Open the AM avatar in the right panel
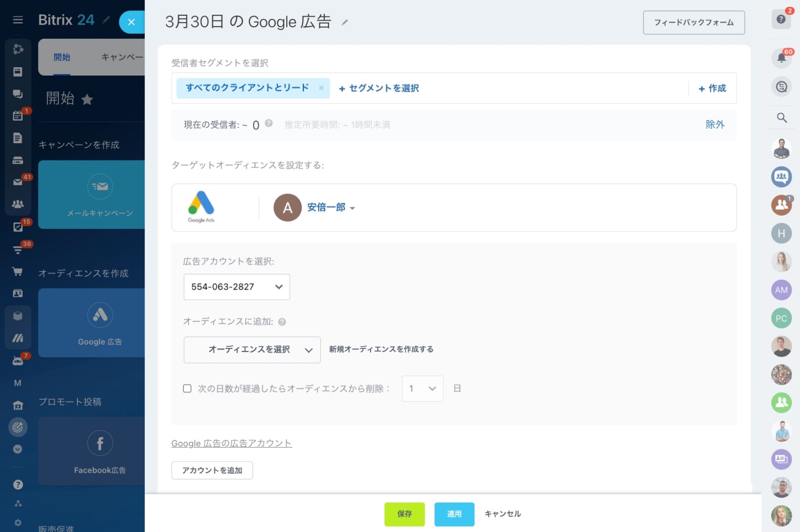Image resolution: width=800 pixels, height=532 pixels. (781, 290)
